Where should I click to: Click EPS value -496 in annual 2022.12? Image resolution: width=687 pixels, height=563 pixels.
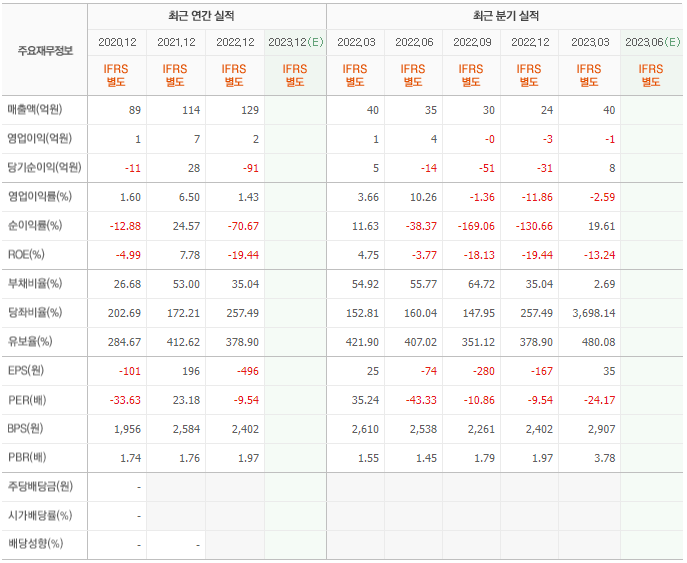(x=248, y=371)
